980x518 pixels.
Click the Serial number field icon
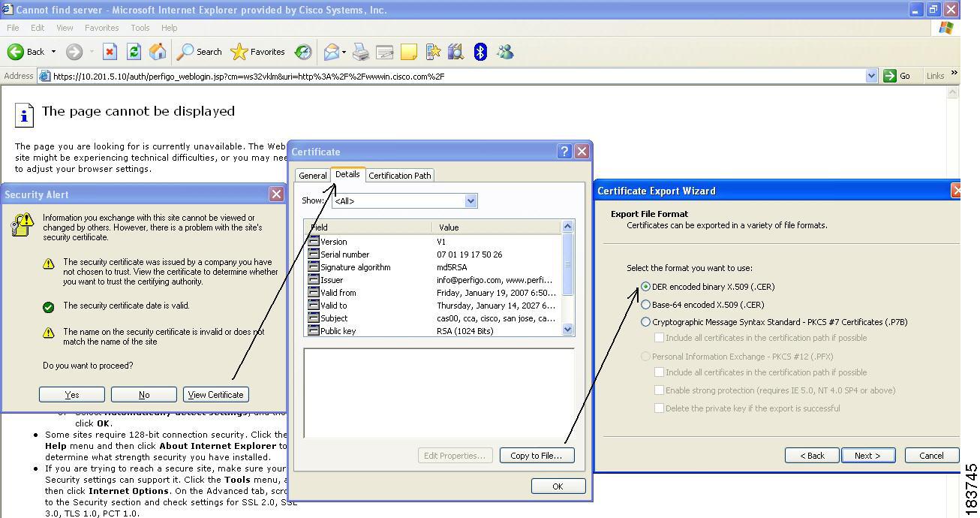(314, 254)
